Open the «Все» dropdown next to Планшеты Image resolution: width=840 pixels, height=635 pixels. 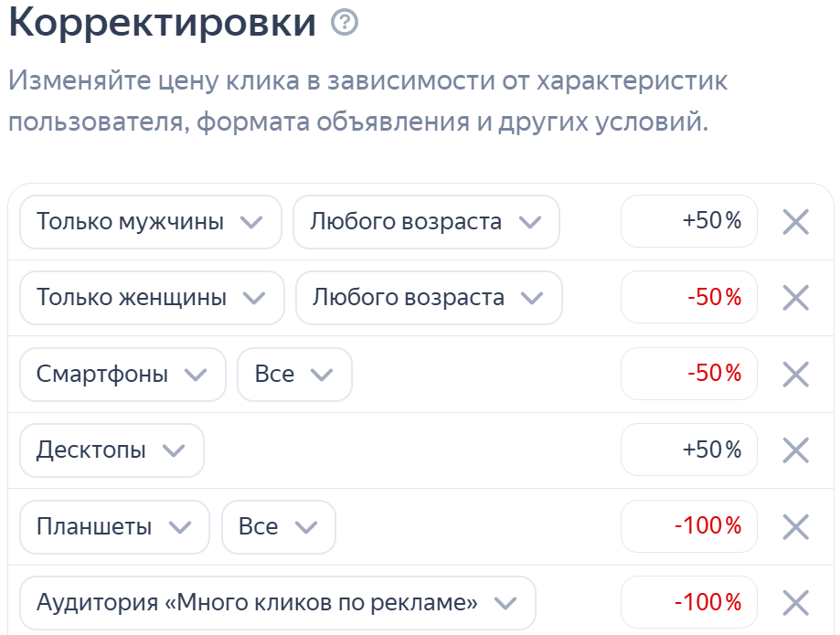[x=279, y=526]
